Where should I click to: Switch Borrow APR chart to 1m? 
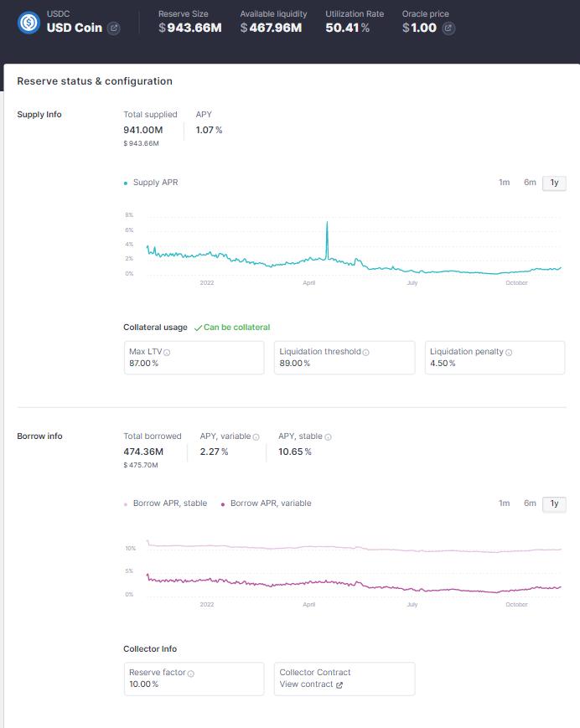click(x=504, y=503)
